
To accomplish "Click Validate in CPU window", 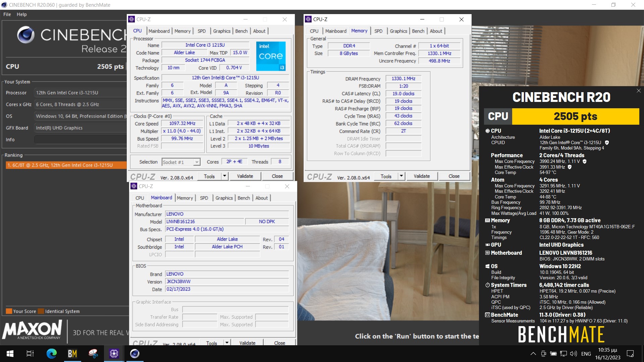I will 245,176.
